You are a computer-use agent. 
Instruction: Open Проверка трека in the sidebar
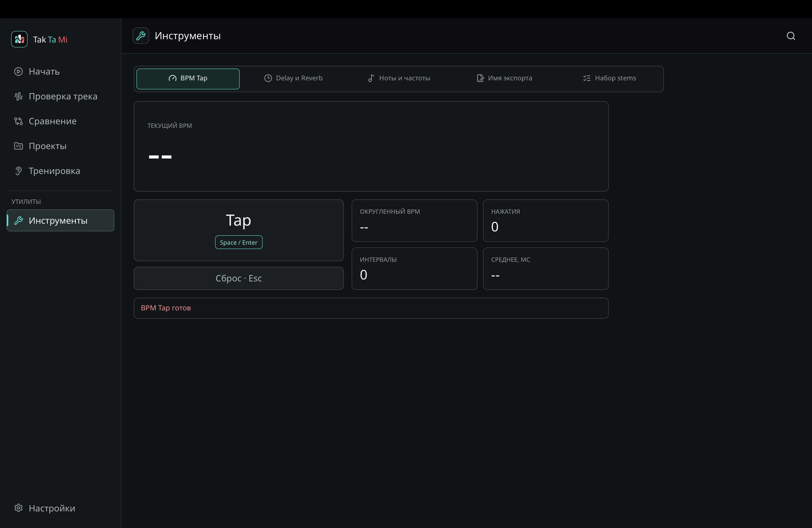(60, 97)
